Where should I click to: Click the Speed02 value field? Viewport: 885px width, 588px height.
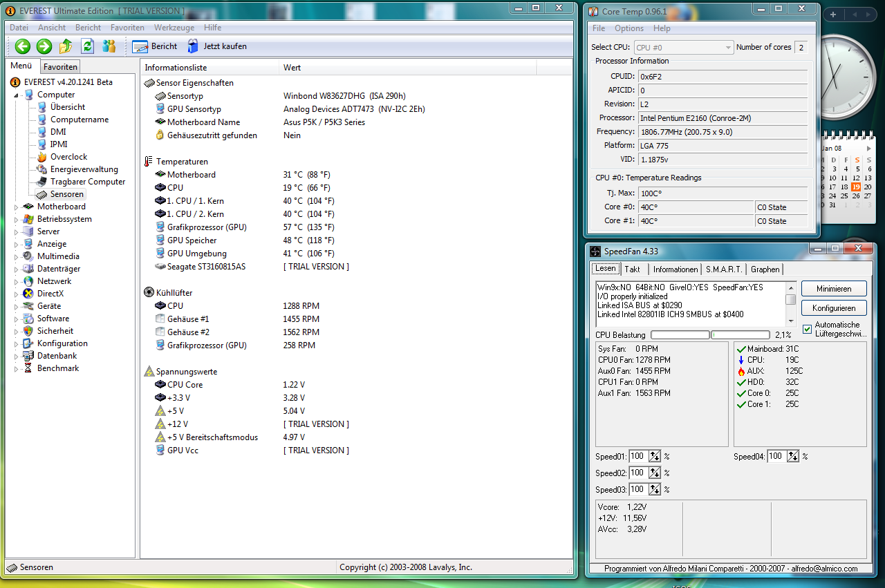(638, 473)
